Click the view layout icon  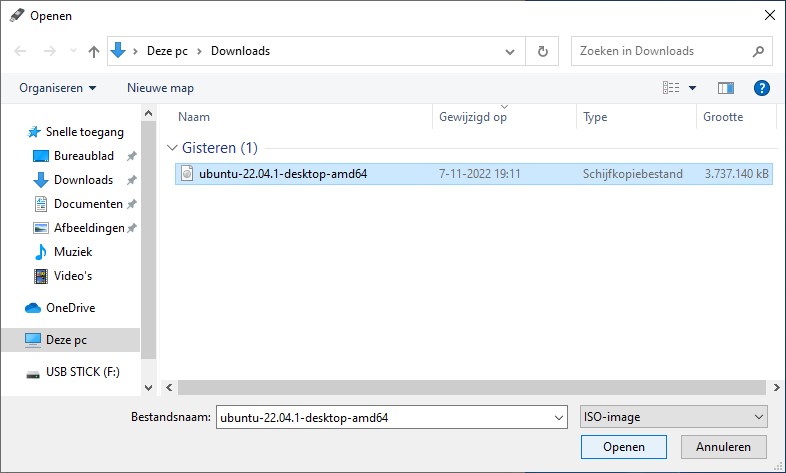671,88
